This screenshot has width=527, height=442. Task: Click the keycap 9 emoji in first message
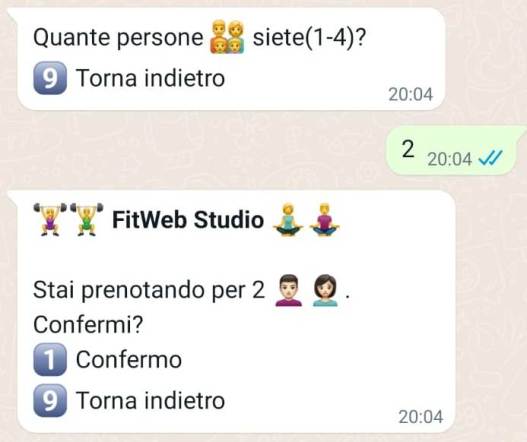tap(50, 78)
